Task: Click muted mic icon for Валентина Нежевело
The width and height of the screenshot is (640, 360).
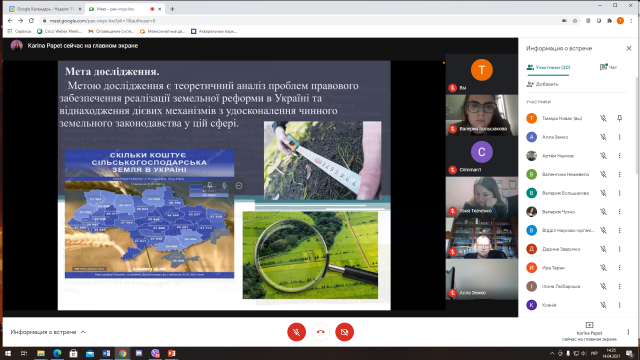Action: coord(603,174)
